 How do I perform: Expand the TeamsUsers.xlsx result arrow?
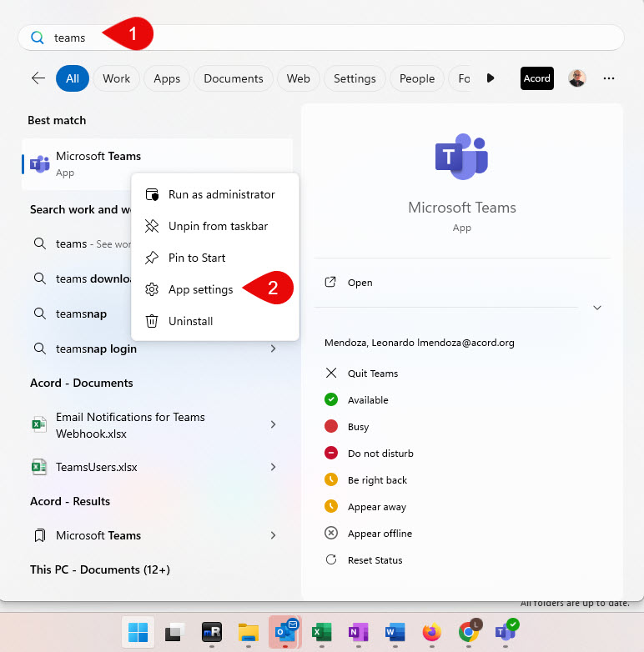pyautogui.click(x=273, y=468)
